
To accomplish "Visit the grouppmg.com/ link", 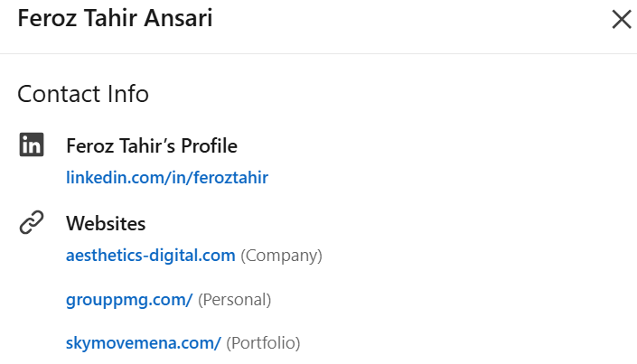I will [x=129, y=300].
